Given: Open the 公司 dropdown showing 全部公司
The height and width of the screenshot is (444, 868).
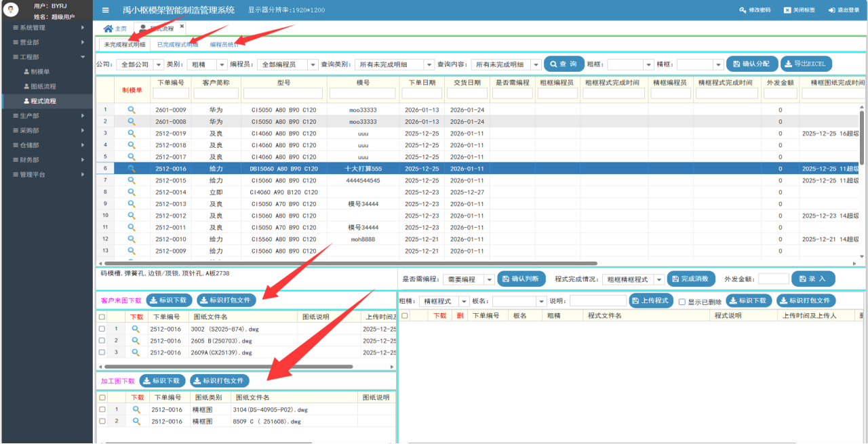Looking at the screenshot, I should pyautogui.click(x=139, y=64).
